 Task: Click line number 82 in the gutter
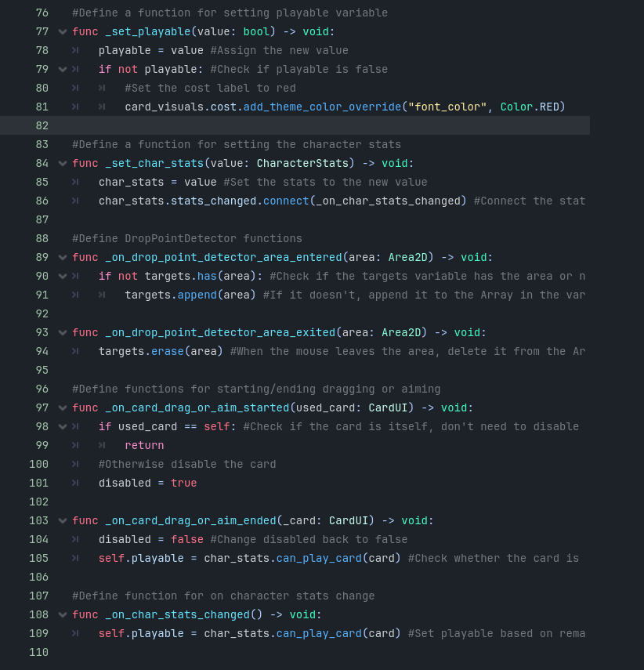42,125
